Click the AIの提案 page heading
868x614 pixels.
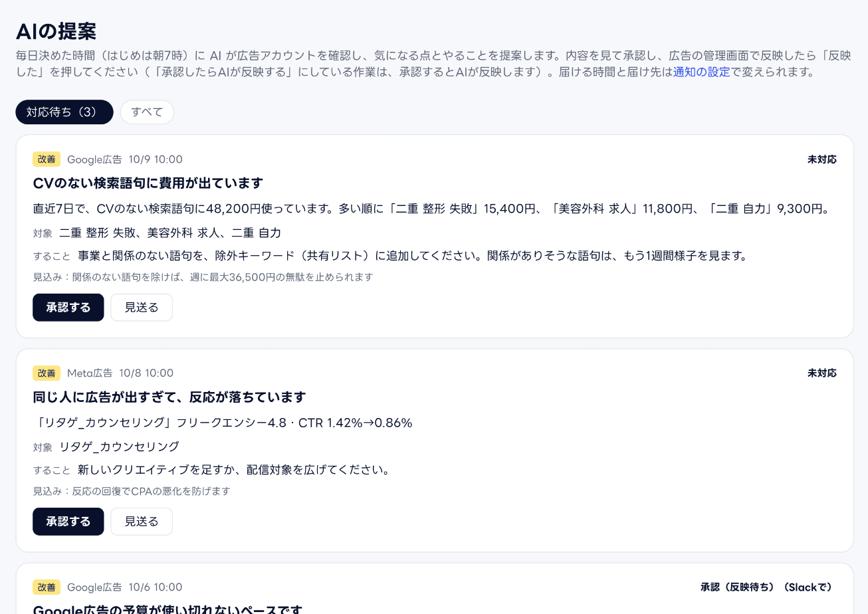pyautogui.click(x=56, y=31)
